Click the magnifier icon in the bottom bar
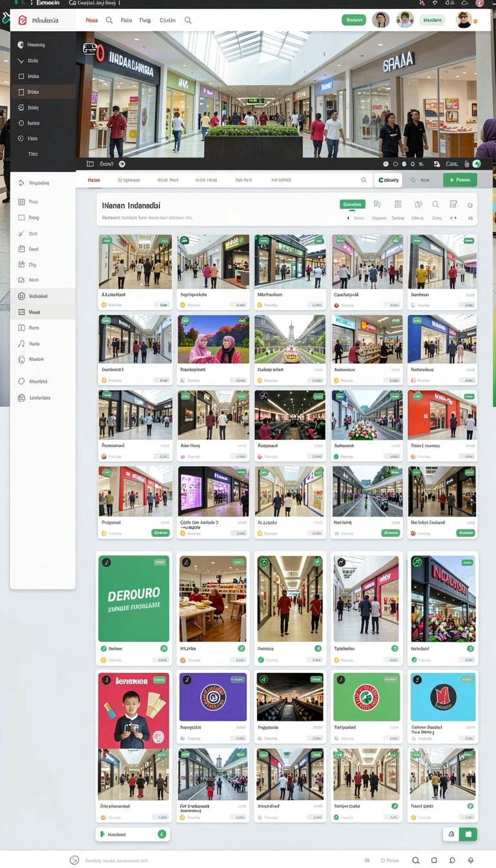This screenshot has height=868, width=496. tap(416, 860)
